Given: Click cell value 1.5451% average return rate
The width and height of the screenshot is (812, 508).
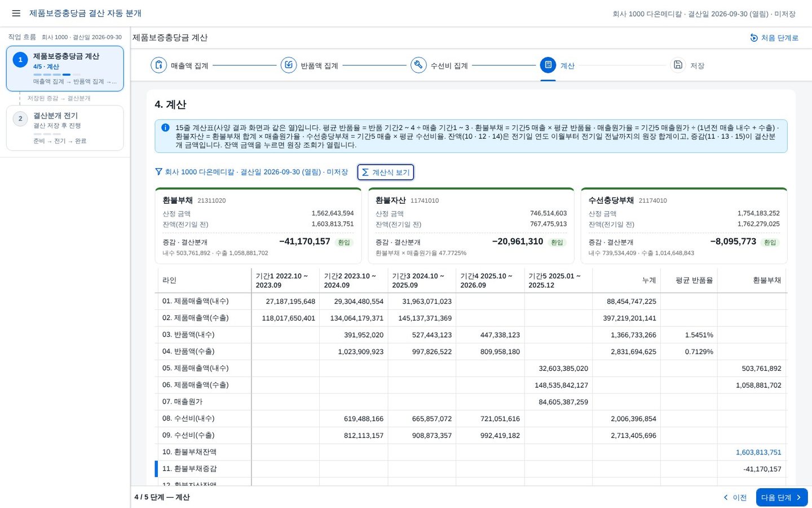Looking at the screenshot, I should 699,335.
